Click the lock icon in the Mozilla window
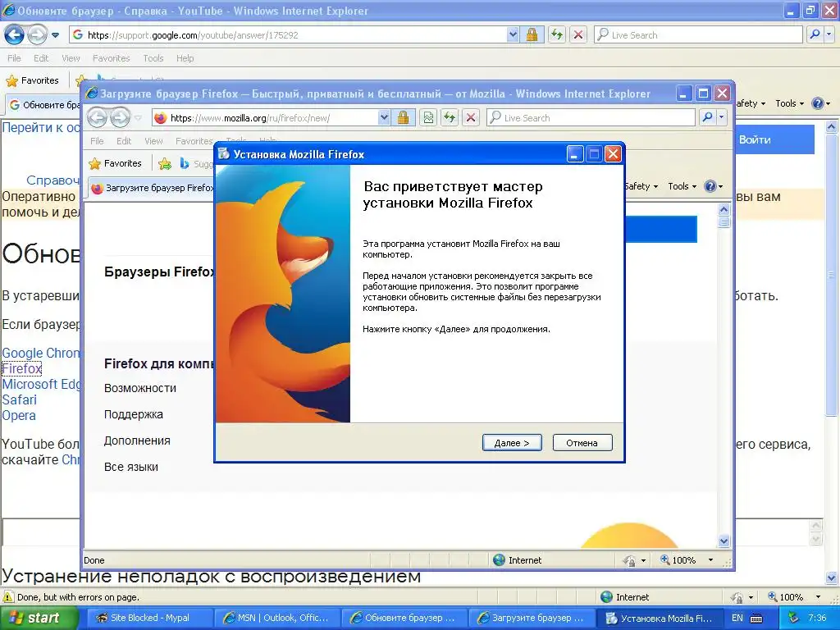Screen dimensions: 840x630 tap(403, 118)
